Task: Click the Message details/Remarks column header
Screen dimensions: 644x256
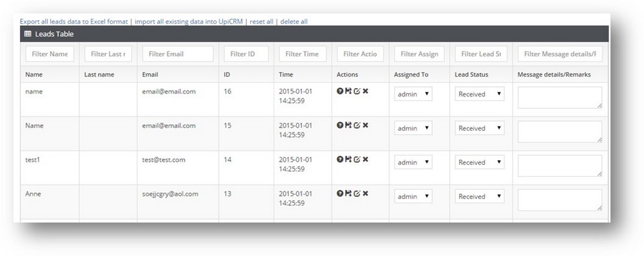Action: (554, 75)
